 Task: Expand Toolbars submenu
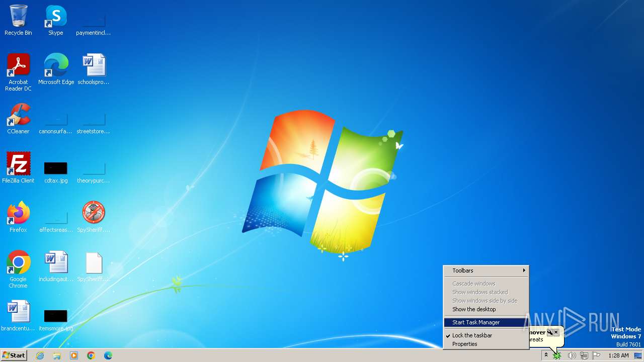tap(486, 270)
